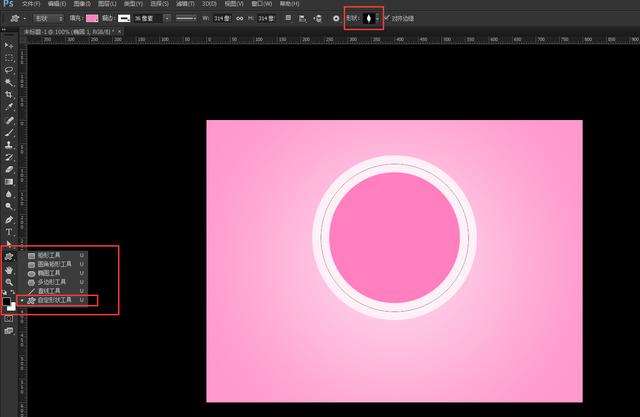Open the stroke width dropdown arrow
The height and width of the screenshot is (417, 640).
167,18
